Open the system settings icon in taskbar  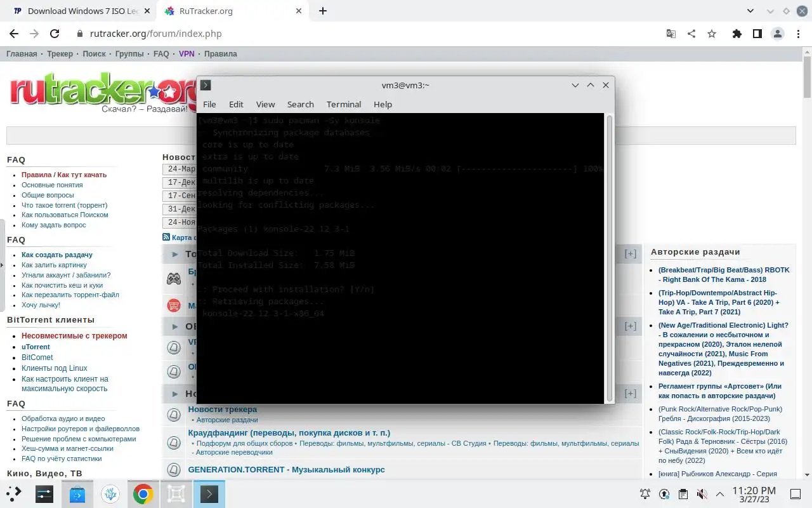tap(44, 493)
